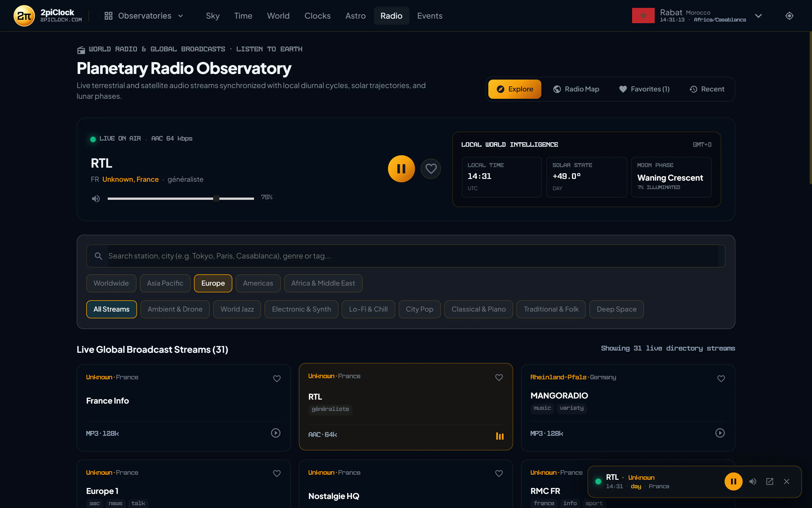Viewport: 812px width, 508px height.
Task: Choose the World Jazz genre chip
Action: pyautogui.click(x=237, y=309)
